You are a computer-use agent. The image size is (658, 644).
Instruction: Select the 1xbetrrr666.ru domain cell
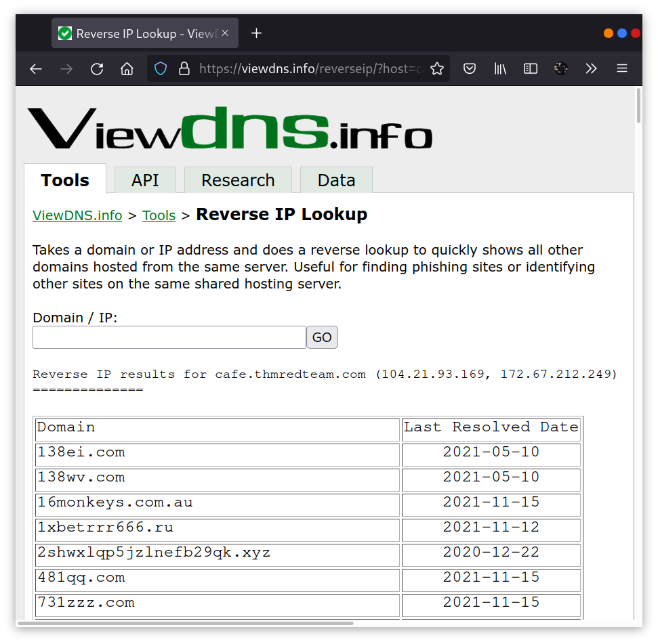[x=218, y=530]
